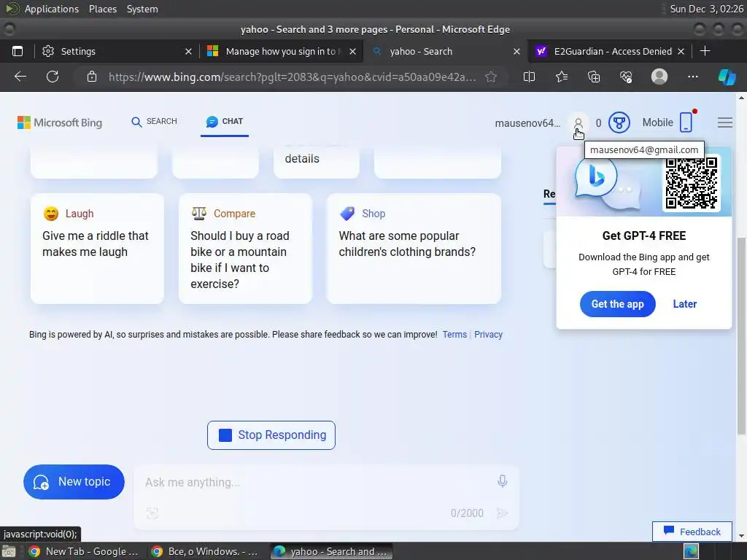The image size is (747, 560).
Task: Click Get the app button
Action: coord(617,304)
